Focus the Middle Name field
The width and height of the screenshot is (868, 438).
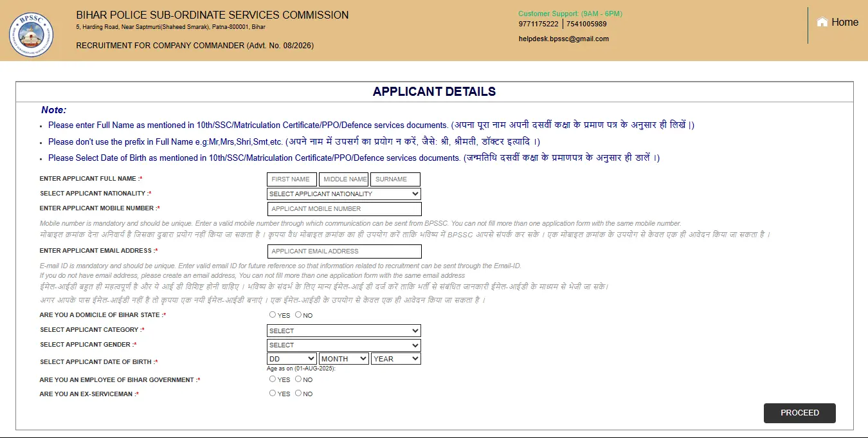(344, 179)
